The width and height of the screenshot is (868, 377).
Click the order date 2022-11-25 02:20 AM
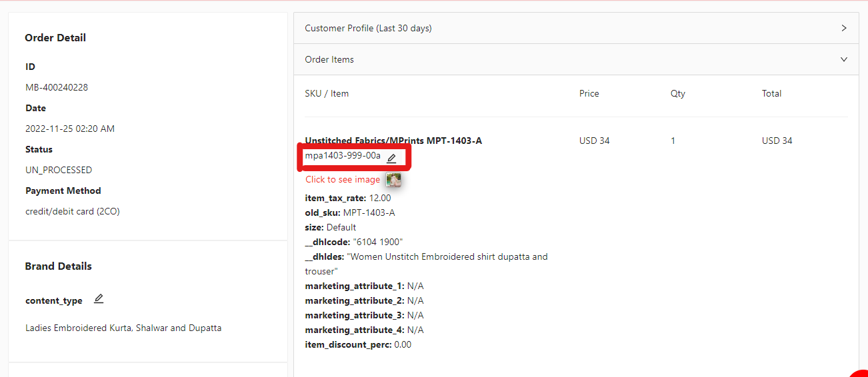pyautogui.click(x=70, y=129)
